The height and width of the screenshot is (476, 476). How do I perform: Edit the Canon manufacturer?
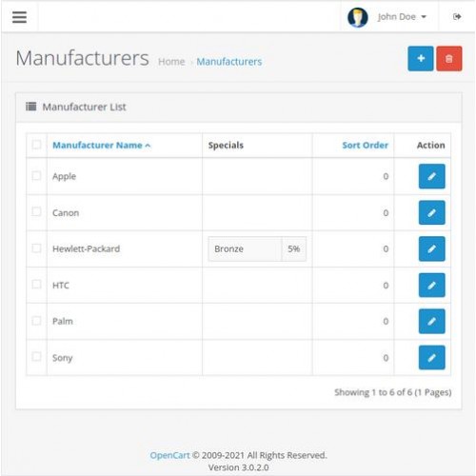431,212
